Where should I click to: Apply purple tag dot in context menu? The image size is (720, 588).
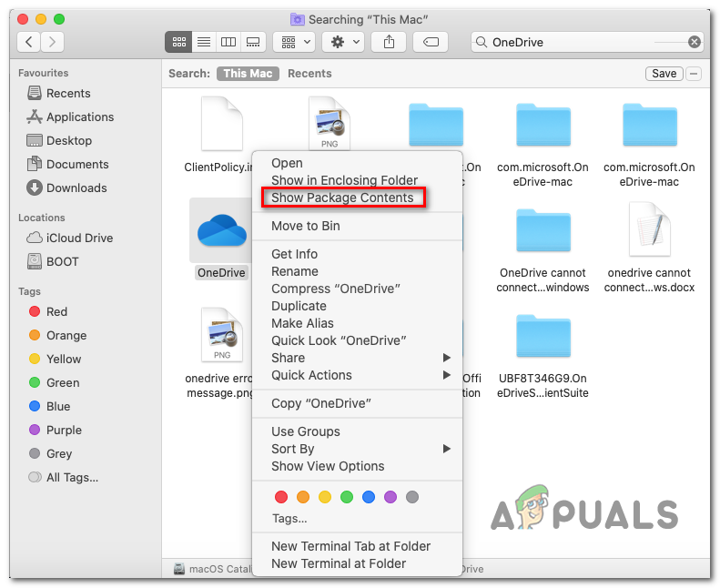coord(390,497)
